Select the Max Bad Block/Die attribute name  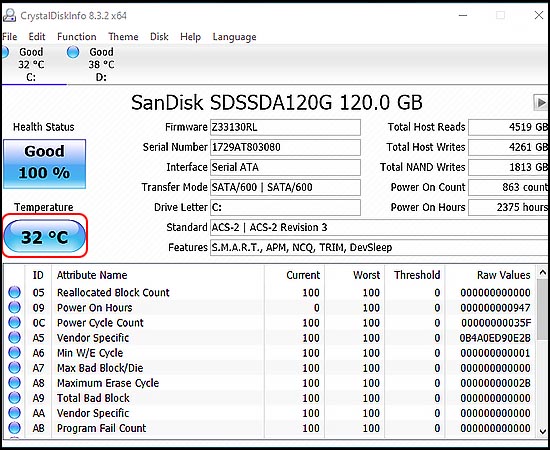point(100,368)
